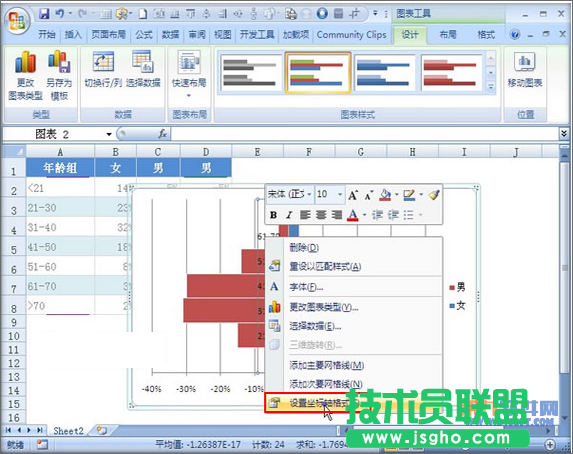The width and height of the screenshot is (573, 454).
Task: Open the 格式 chart tools tab
Action: [486, 35]
